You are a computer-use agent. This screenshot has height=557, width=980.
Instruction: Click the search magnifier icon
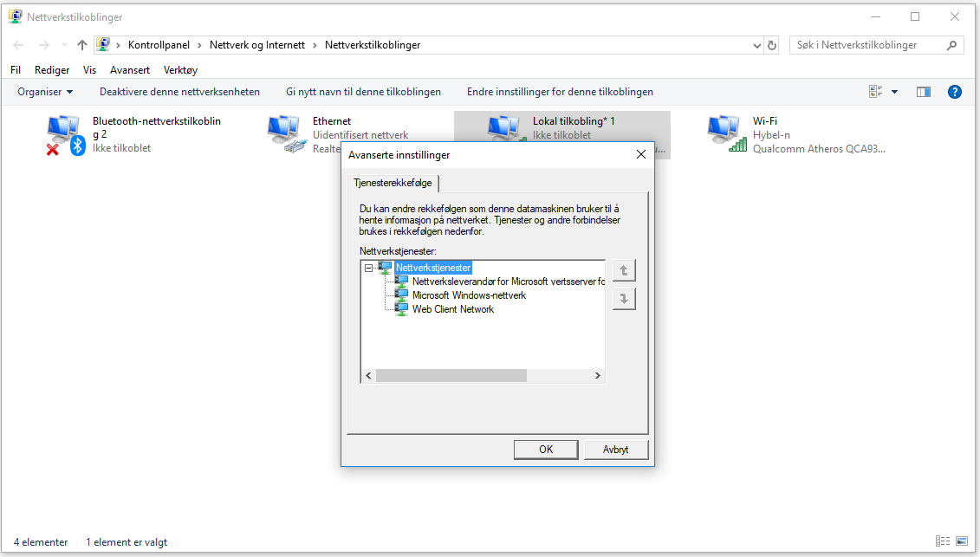click(952, 45)
